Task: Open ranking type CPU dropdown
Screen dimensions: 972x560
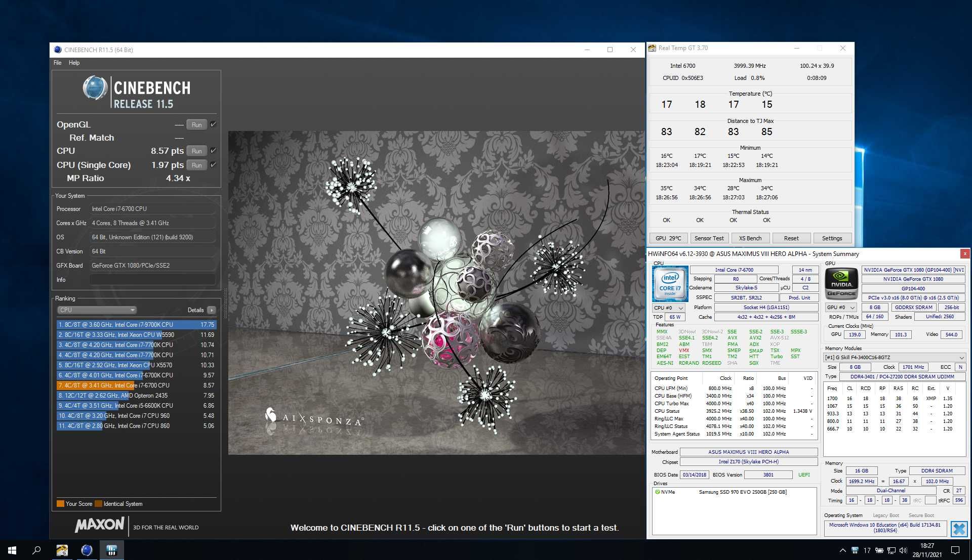Action: click(x=97, y=310)
